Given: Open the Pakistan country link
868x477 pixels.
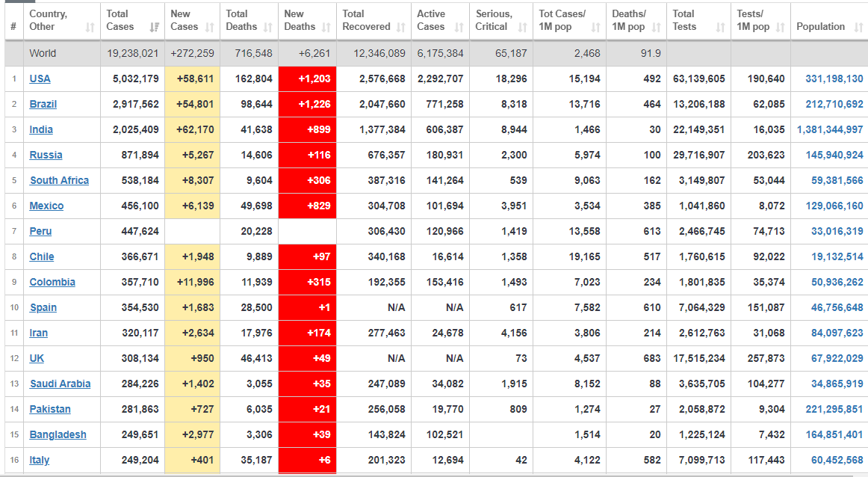Looking at the screenshot, I should click(50, 410).
